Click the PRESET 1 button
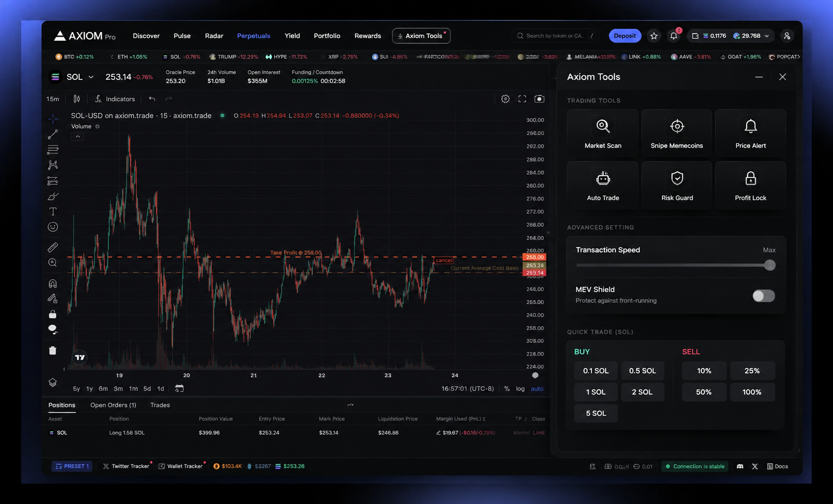Screen dimensions: 833x504 click(x=72, y=466)
